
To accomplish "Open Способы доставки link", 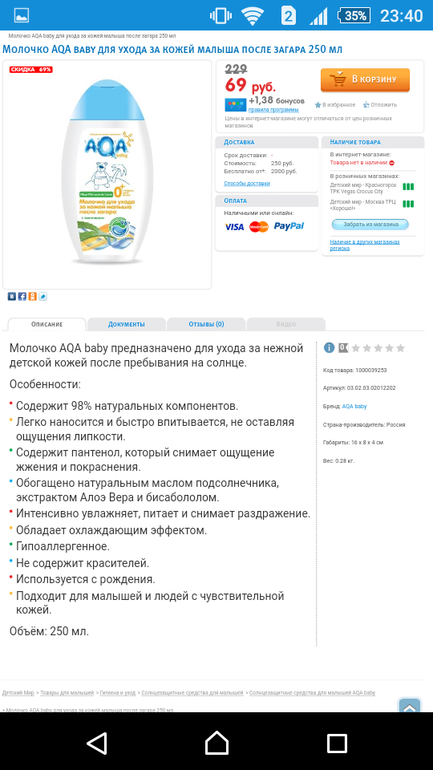I will (247, 183).
